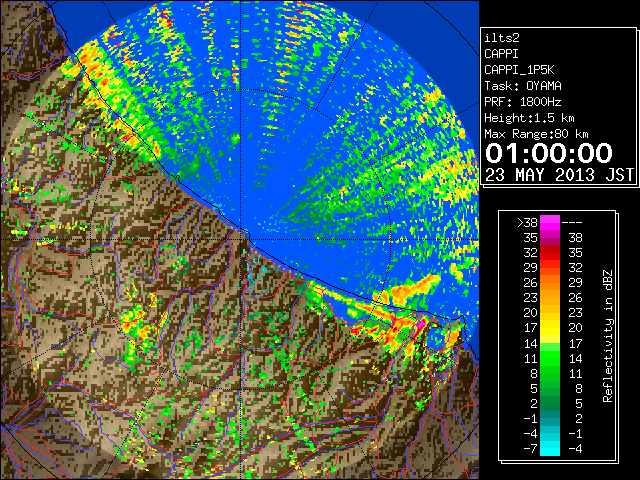Click the 'ilts2' label in info box
Image resolution: width=640 pixels, height=480 pixels.
point(502,38)
